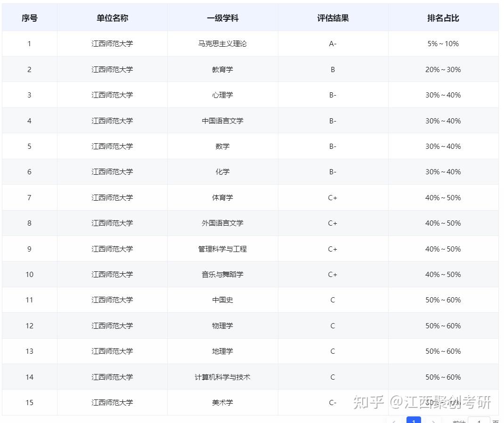Click the go-to page number input

click(479, 421)
